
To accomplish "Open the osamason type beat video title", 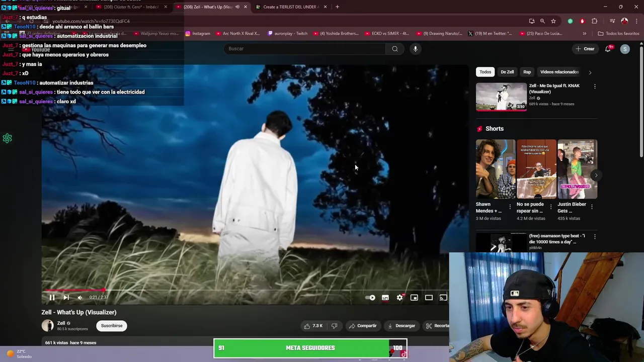I will tap(557, 239).
